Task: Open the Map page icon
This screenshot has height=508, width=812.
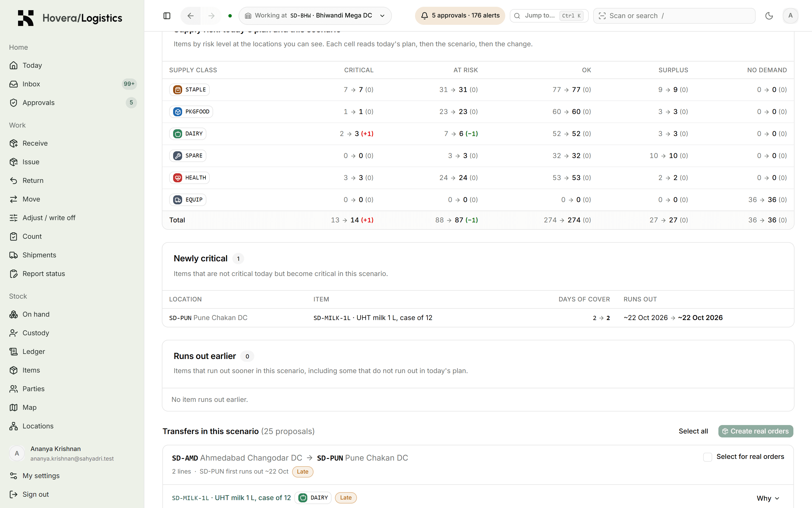Action: coord(14,408)
